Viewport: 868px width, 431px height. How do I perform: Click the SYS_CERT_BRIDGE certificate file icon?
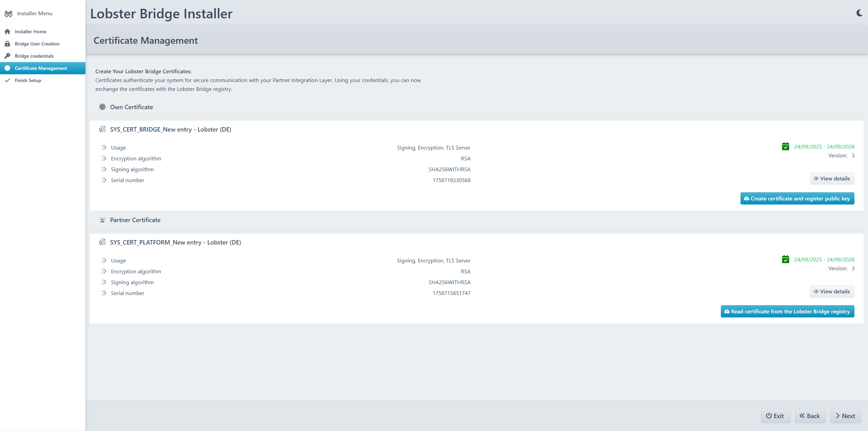point(102,130)
